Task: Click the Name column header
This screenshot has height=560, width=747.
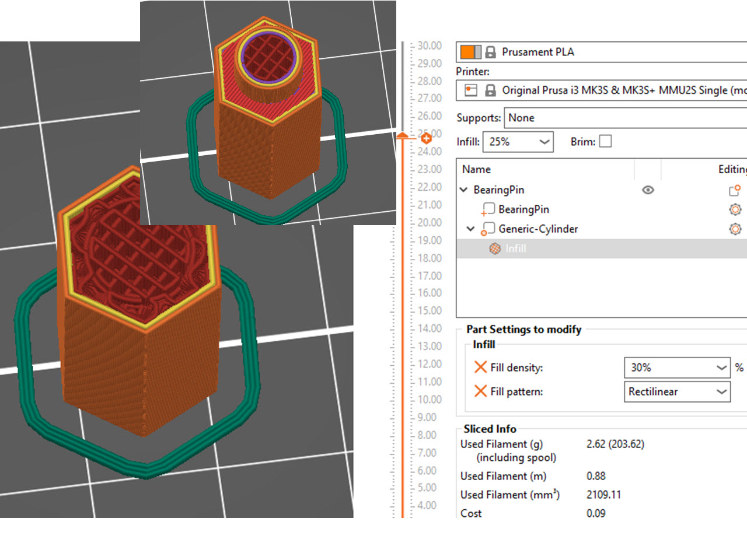Action: 476,169
